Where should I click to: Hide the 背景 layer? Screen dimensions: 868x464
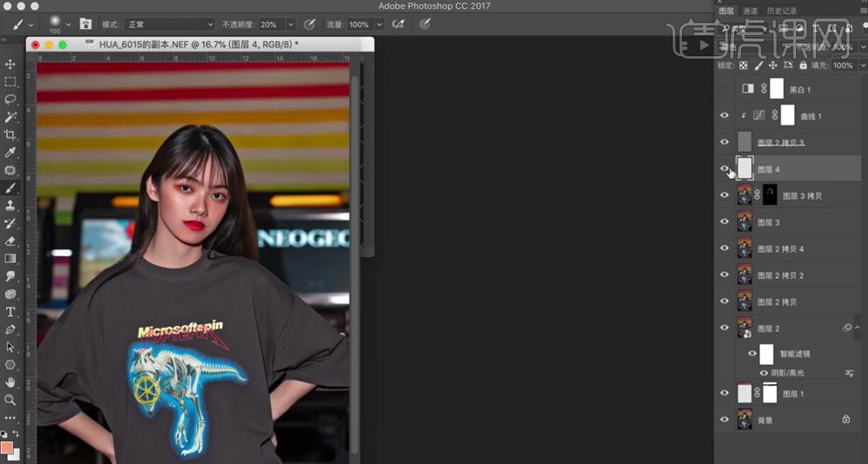[x=724, y=419]
